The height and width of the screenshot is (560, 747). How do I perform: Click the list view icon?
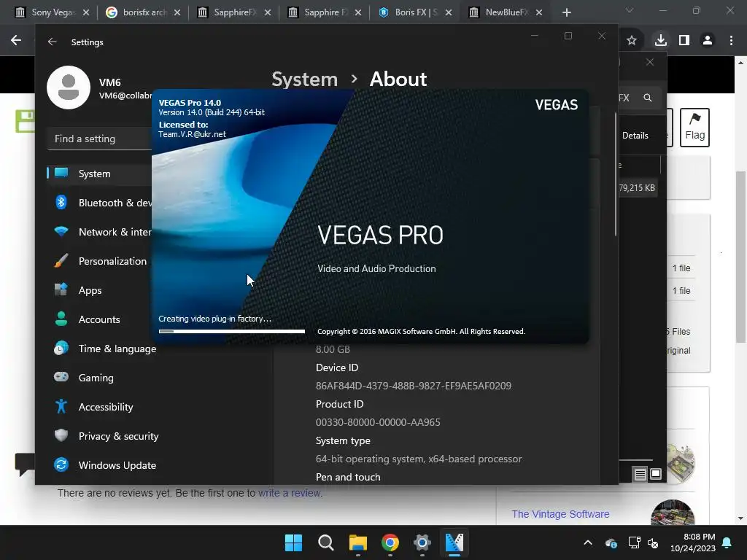(x=640, y=474)
